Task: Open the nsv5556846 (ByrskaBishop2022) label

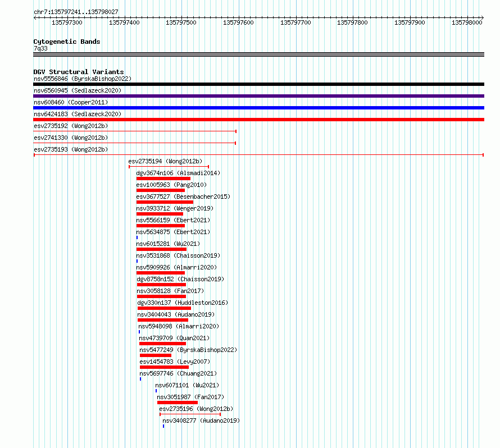Action: tap(83, 79)
